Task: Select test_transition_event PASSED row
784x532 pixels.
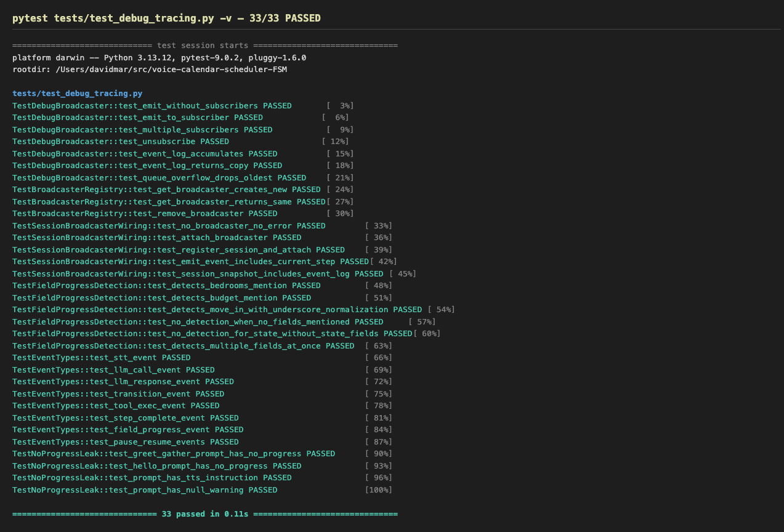Action: coord(202,394)
